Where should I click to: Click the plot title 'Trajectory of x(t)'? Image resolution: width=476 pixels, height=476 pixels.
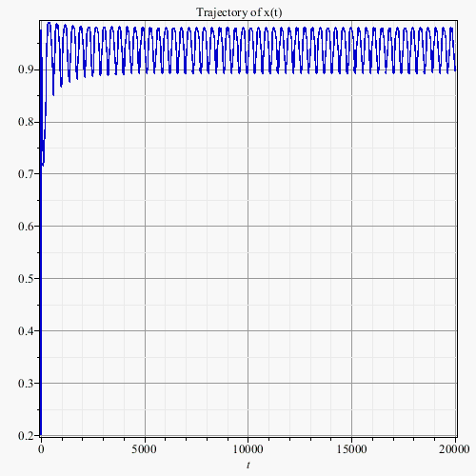(x=239, y=12)
